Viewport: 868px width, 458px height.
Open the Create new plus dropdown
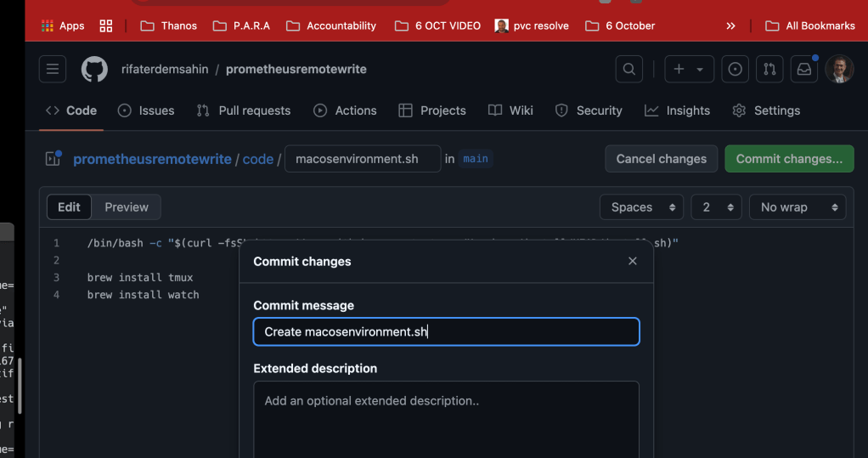tap(689, 69)
